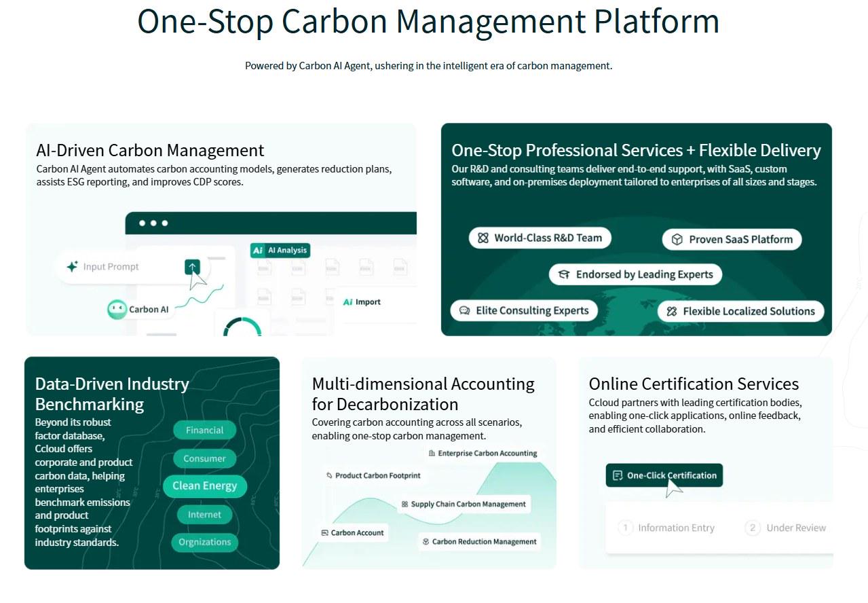Click the Carbon Account tag
868x603 pixels.
click(x=352, y=532)
